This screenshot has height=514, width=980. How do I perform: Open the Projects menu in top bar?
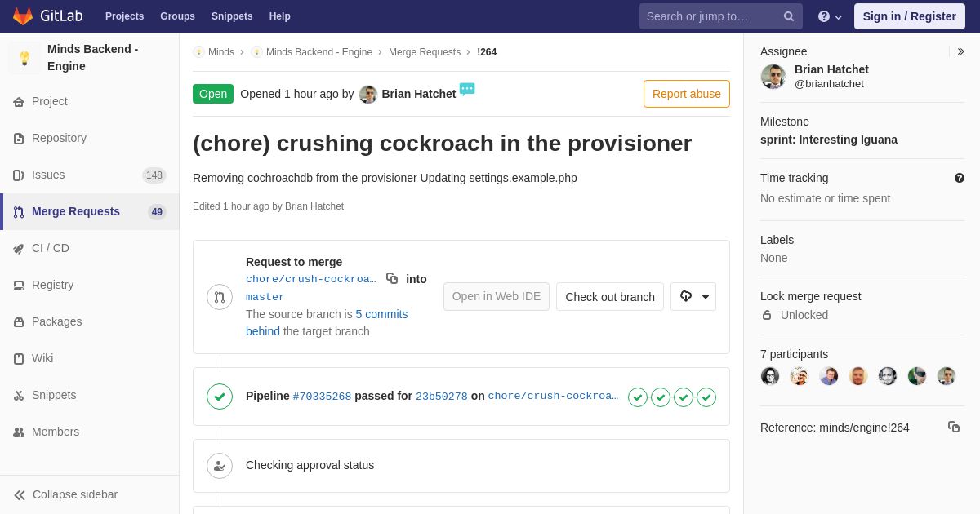click(125, 16)
